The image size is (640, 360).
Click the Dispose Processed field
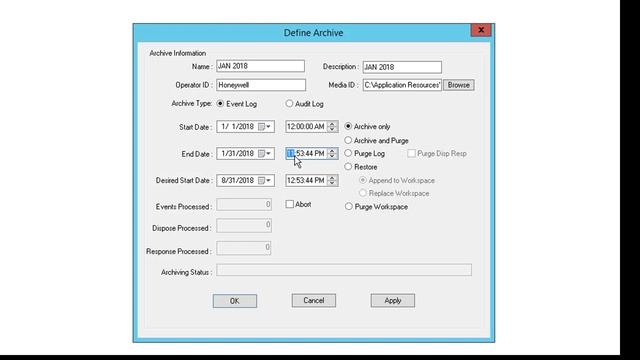click(244, 225)
